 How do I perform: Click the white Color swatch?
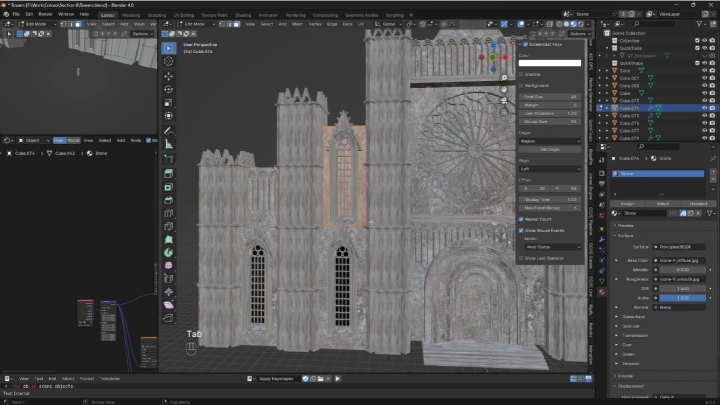[550, 63]
